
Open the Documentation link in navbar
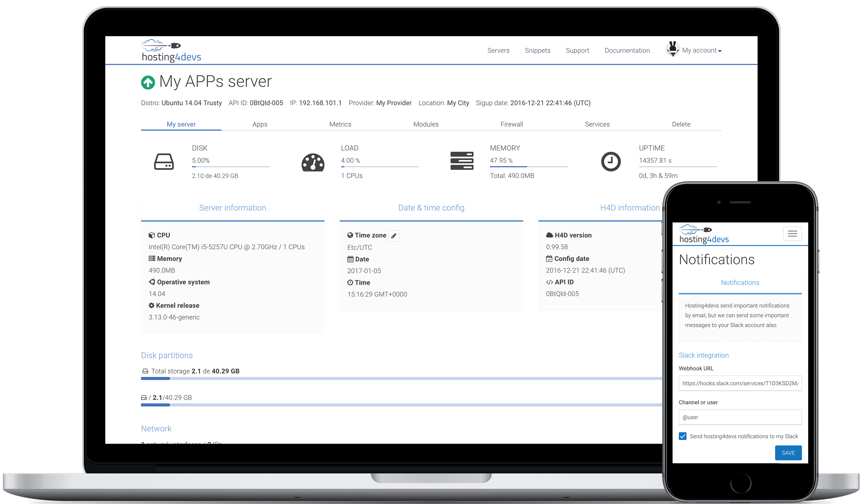(x=627, y=50)
